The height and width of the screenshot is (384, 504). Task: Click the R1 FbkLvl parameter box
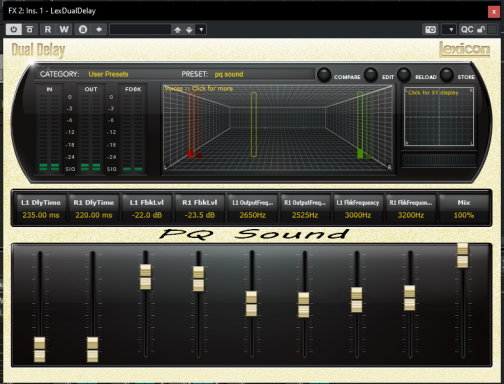[x=200, y=208]
